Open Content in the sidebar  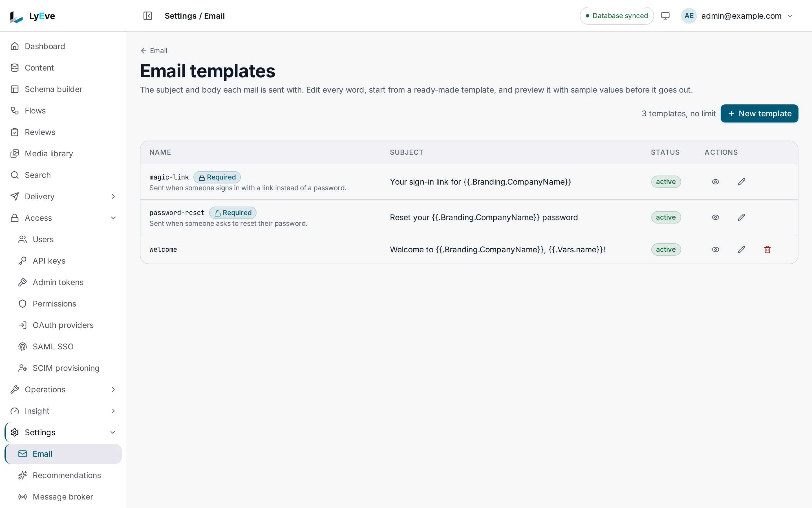coord(63,68)
